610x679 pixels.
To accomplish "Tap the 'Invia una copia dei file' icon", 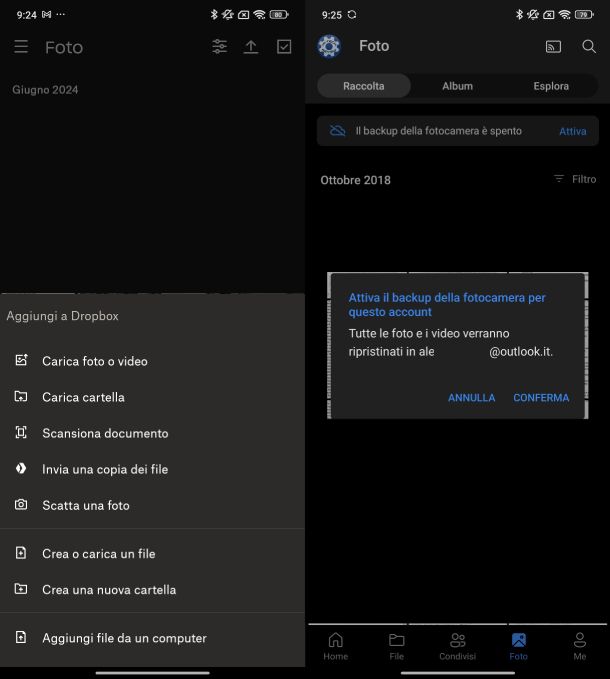I will [x=21, y=468].
